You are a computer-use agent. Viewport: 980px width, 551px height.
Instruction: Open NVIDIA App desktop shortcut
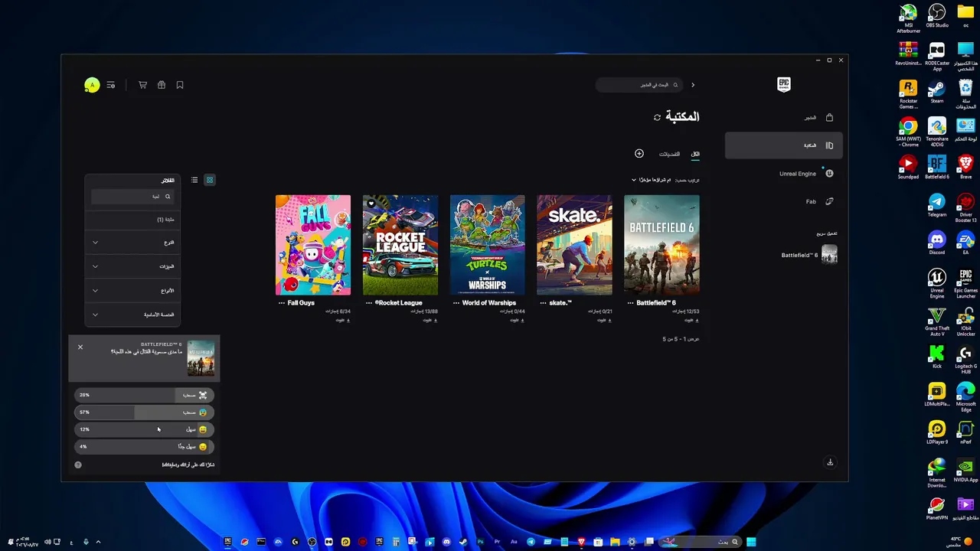(x=966, y=470)
